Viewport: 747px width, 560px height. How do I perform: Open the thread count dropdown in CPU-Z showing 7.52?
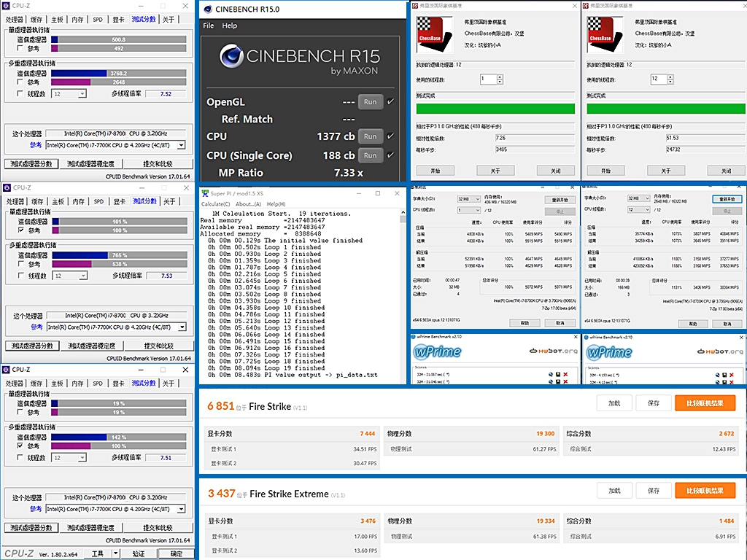click(x=82, y=94)
